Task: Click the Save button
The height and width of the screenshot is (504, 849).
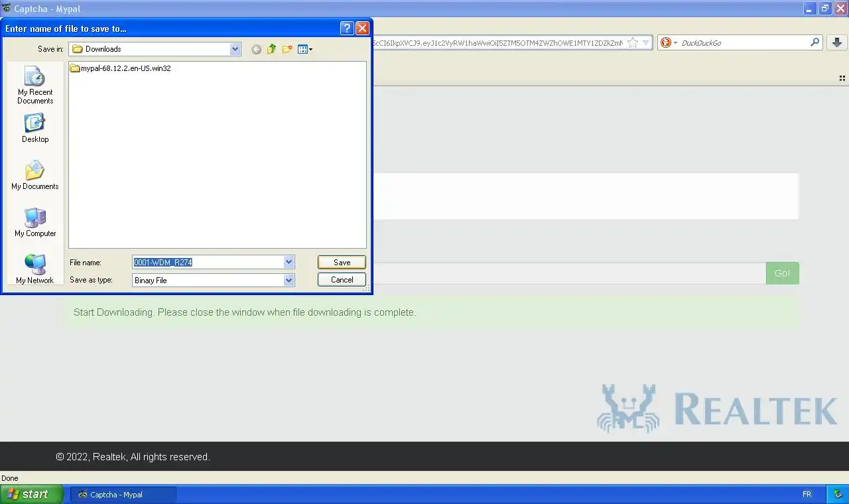Action: [342, 262]
